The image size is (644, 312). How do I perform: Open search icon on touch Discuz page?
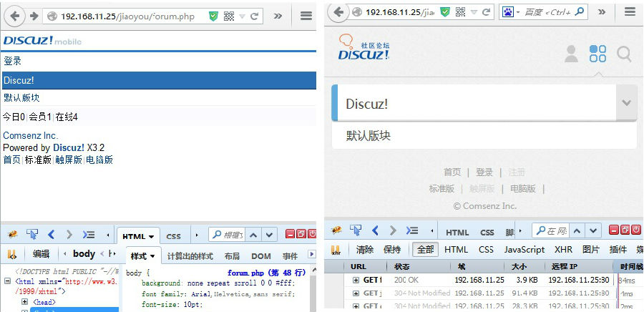pyautogui.click(x=624, y=54)
